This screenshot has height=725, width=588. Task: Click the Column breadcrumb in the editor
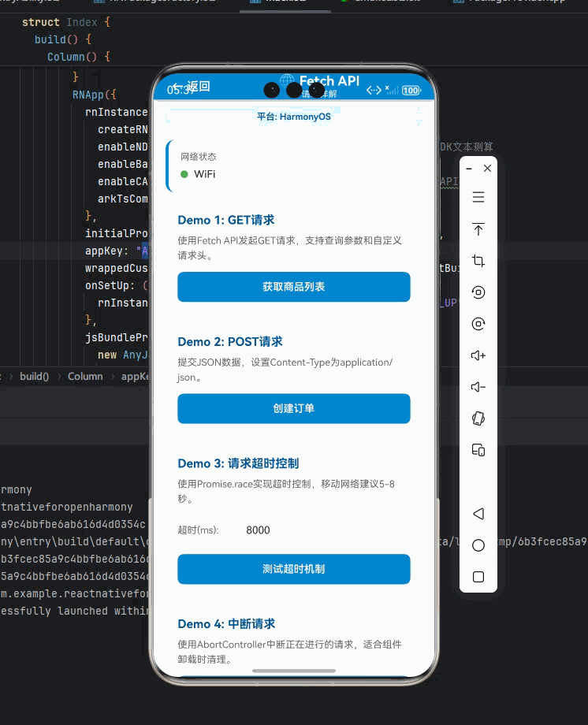point(85,377)
